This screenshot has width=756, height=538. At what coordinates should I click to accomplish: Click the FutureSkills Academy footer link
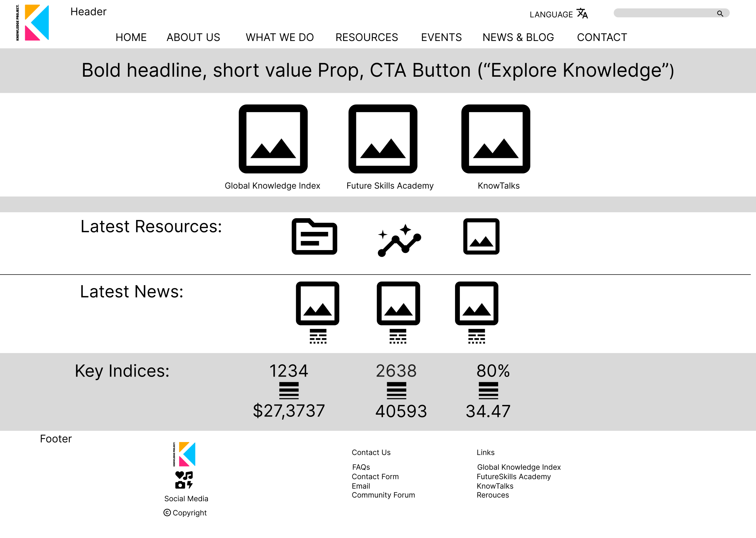click(x=513, y=477)
